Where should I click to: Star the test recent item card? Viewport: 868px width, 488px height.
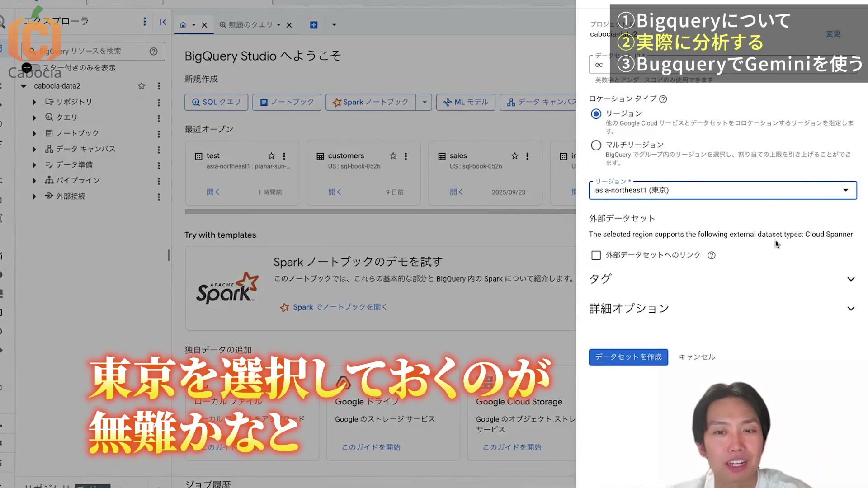click(271, 156)
